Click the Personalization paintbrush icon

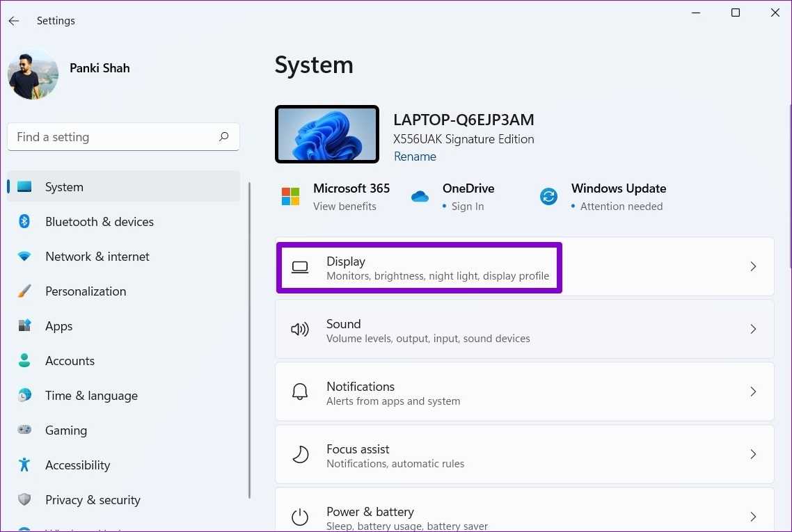coord(24,291)
